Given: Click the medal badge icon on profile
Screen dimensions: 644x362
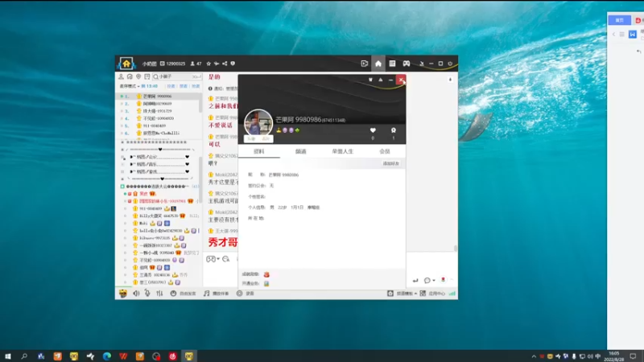Looking at the screenshot, I should tap(394, 130).
